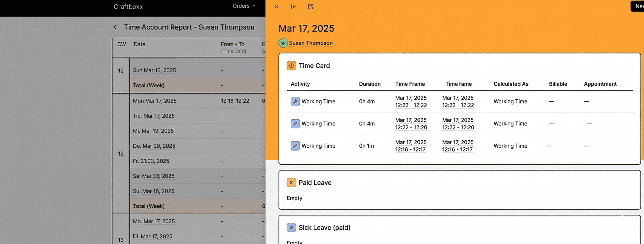The height and width of the screenshot is (244, 644).
Task: Open Fr. 21.03, 2025 date entry
Action: (x=151, y=161)
